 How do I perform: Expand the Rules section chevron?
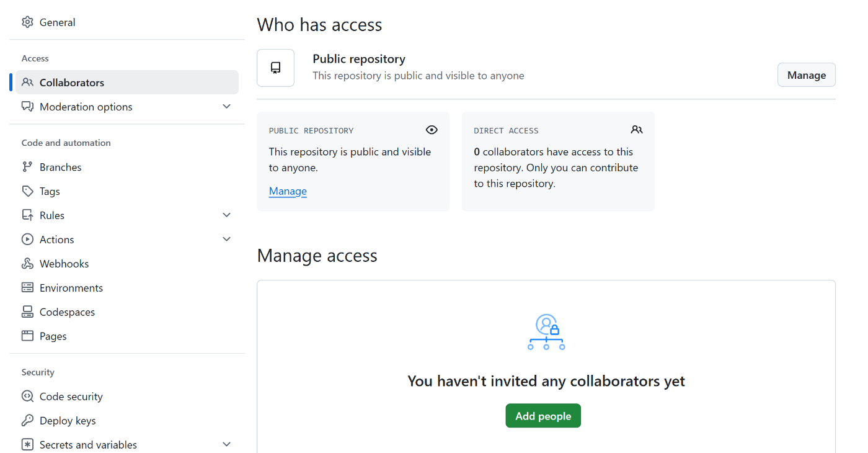(227, 215)
